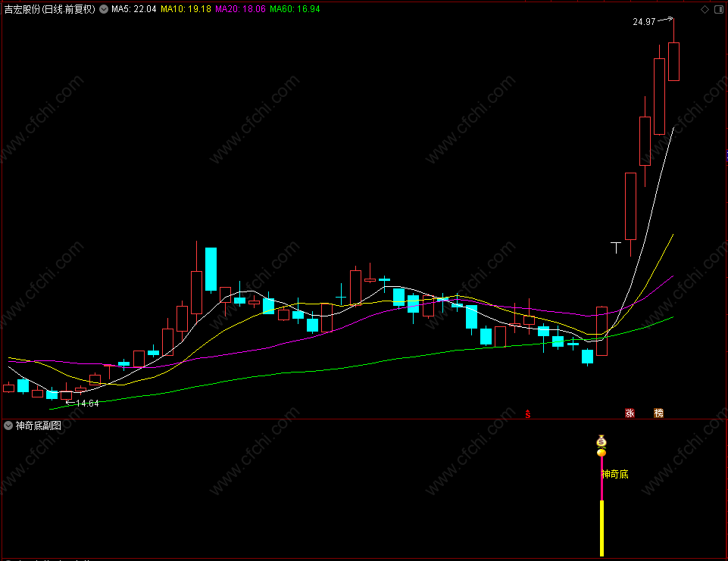728x561 pixels.
Task: Click the 涨 marker icon below the chart
Action: [630, 413]
